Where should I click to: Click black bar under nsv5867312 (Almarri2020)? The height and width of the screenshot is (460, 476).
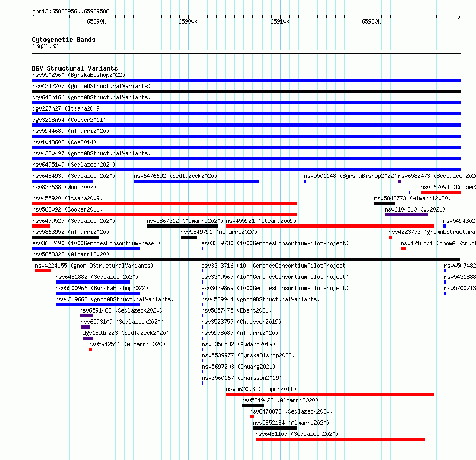point(182,226)
